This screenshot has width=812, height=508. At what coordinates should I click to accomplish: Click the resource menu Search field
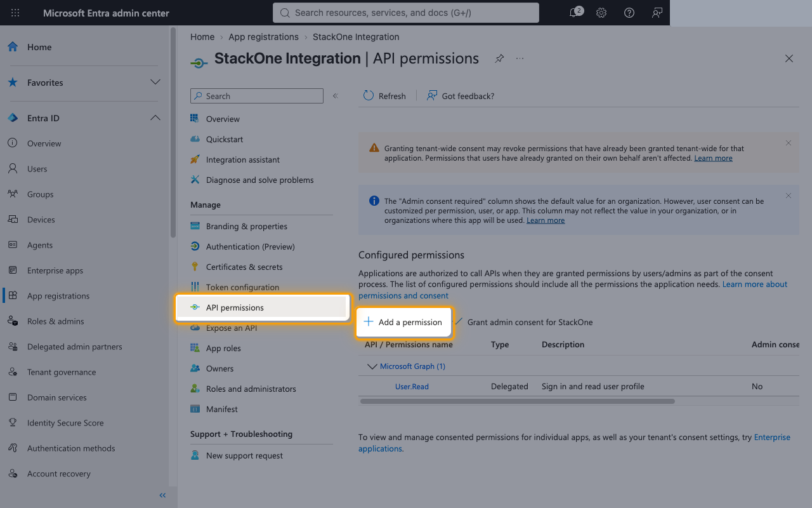[x=257, y=96]
